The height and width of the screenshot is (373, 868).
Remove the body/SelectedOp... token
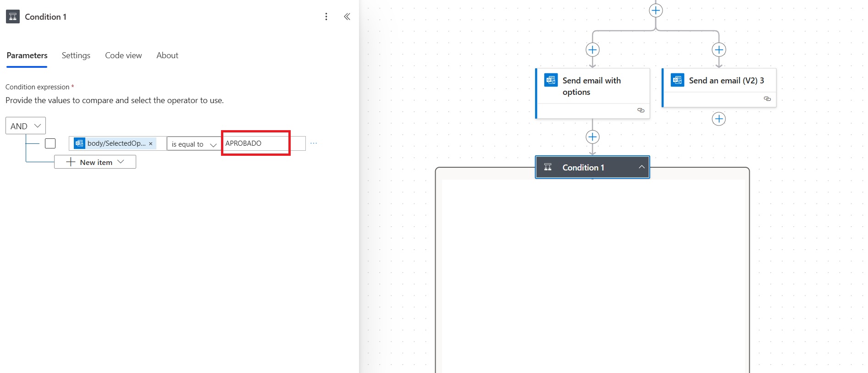150,143
